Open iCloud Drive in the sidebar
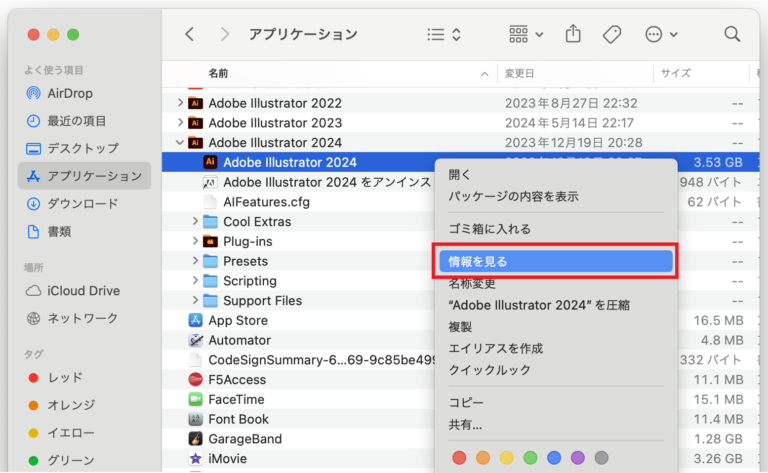Screen dimensions: 768x473 [x=84, y=291]
